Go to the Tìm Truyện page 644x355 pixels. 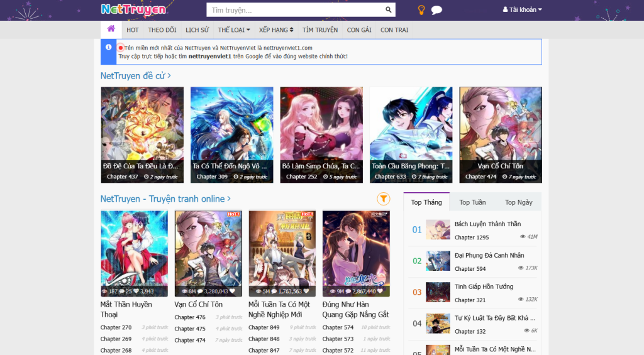pyautogui.click(x=320, y=30)
